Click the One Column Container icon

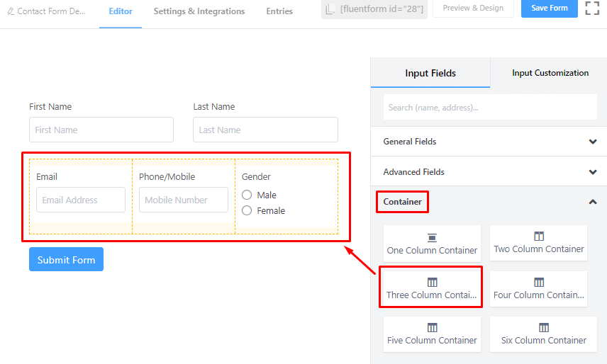tap(432, 237)
